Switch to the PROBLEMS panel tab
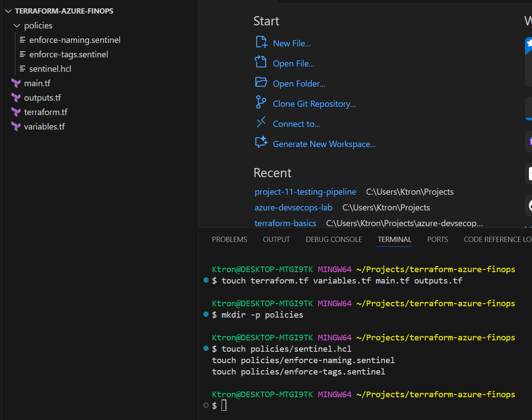This screenshot has width=532, height=420. (x=229, y=239)
